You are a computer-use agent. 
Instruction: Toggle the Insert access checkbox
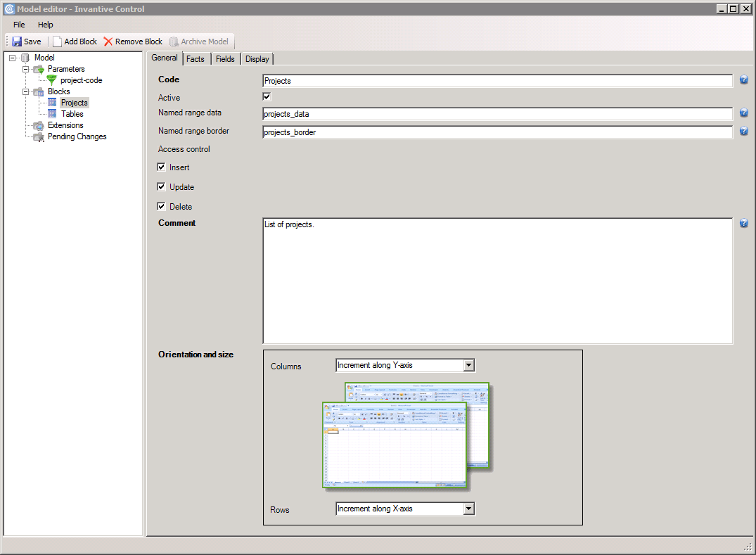[x=162, y=167]
